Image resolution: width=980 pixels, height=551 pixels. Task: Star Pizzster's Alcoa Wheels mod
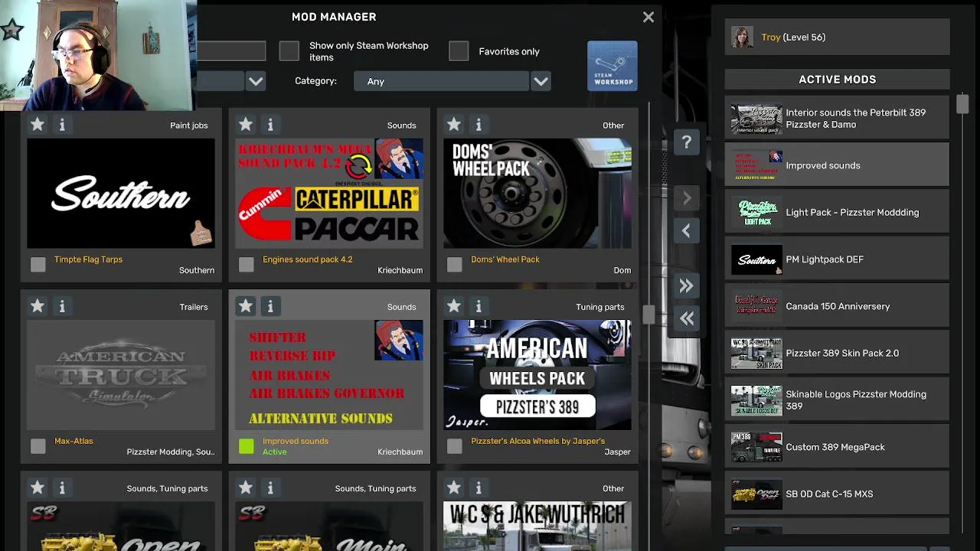click(454, 306)
